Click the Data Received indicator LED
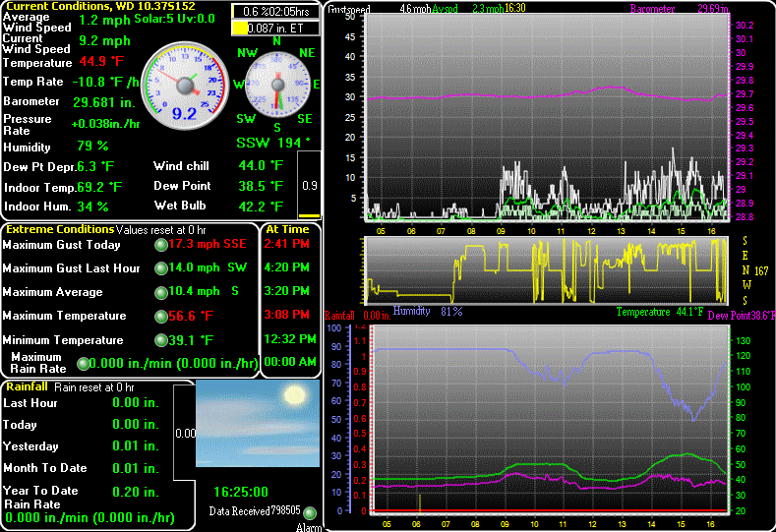776x532 pixels. [x=310, y=512]
